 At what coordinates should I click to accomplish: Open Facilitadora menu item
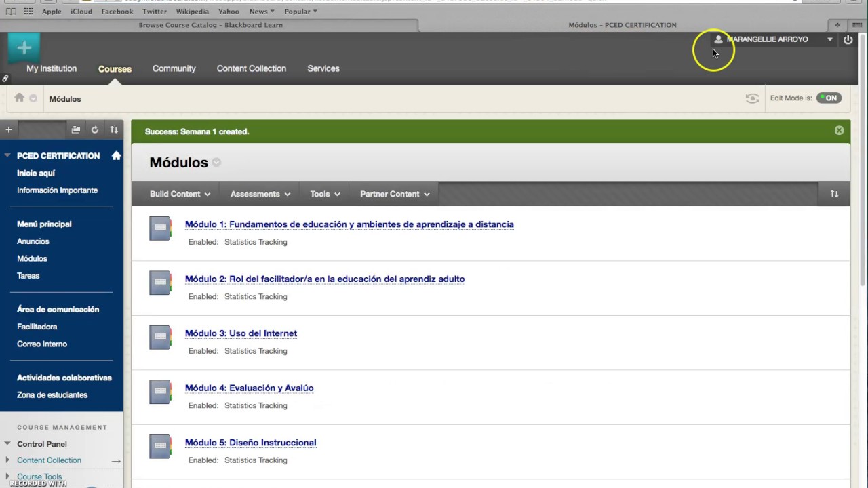pos(37,327)
